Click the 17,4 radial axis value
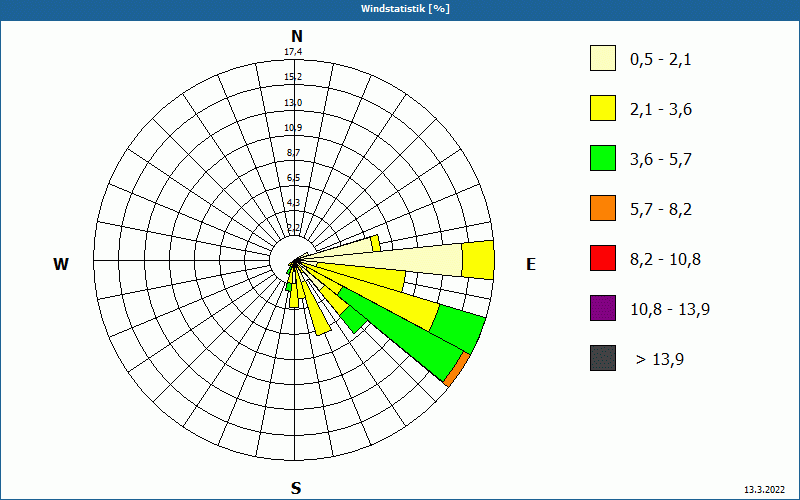 click(293, 52)
